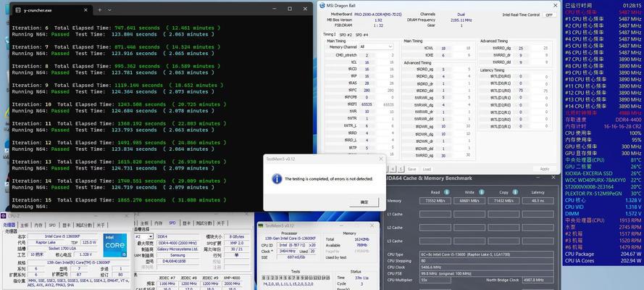
Task: Switch to the Timing I tab
Action: click(x=330, y=35)
